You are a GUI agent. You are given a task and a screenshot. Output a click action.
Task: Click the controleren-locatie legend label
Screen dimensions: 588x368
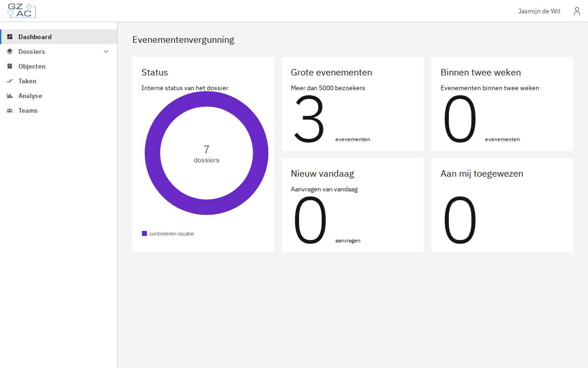coord(171,234)
